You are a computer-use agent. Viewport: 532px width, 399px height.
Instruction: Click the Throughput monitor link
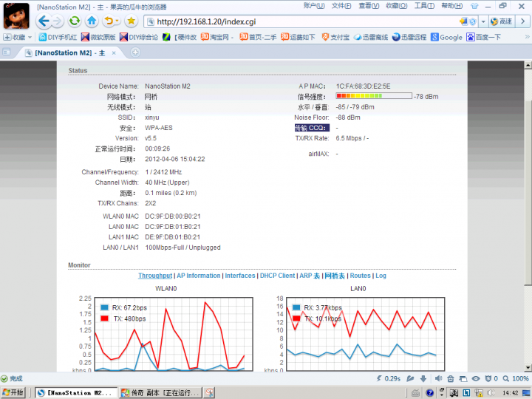coord(155,276)
